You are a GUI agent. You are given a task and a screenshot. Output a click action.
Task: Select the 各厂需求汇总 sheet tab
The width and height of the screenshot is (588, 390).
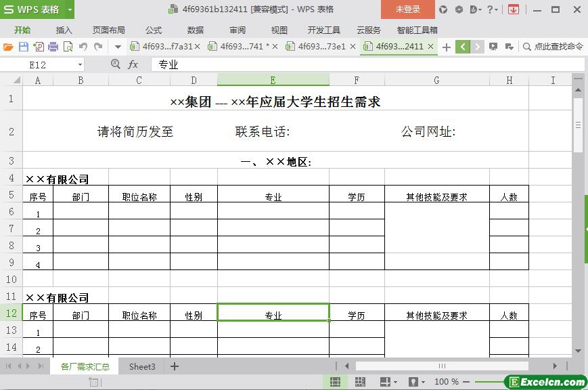click(85, 366)
